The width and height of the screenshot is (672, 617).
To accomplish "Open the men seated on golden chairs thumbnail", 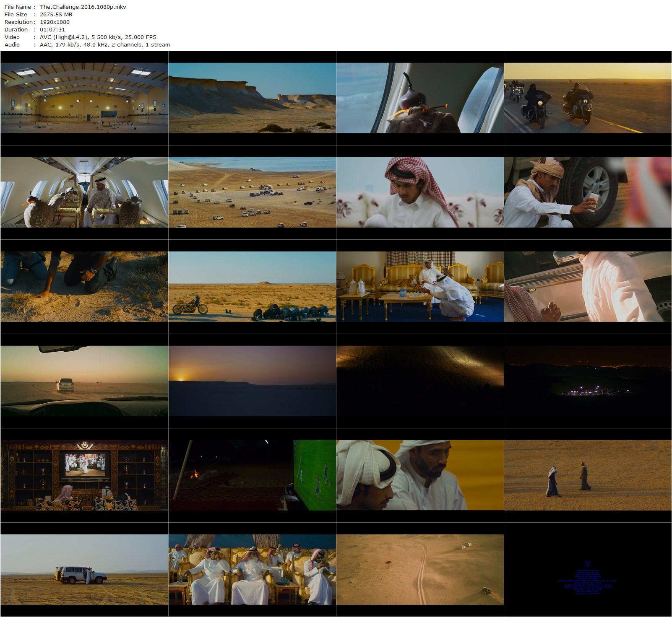I will [252, 570].
